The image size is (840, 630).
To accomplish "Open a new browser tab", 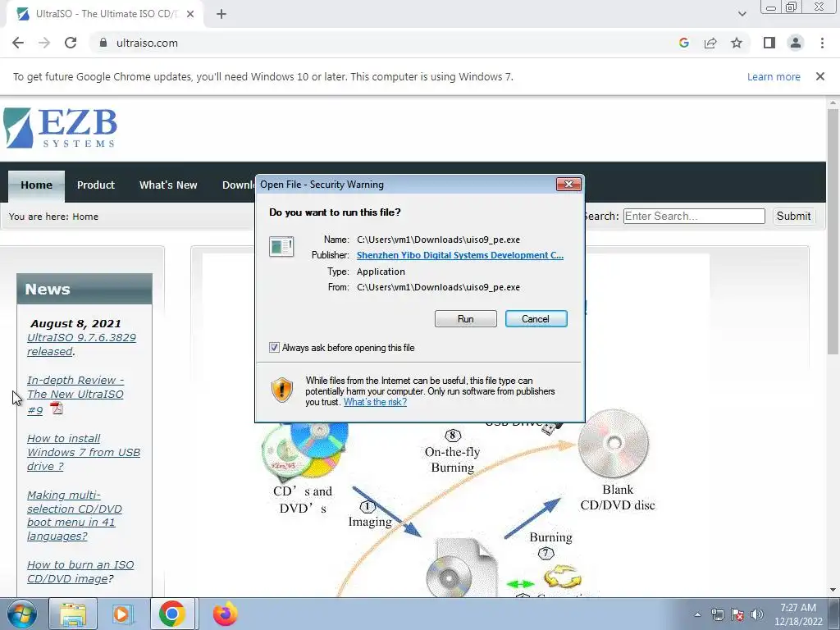I will coord(221,15).
